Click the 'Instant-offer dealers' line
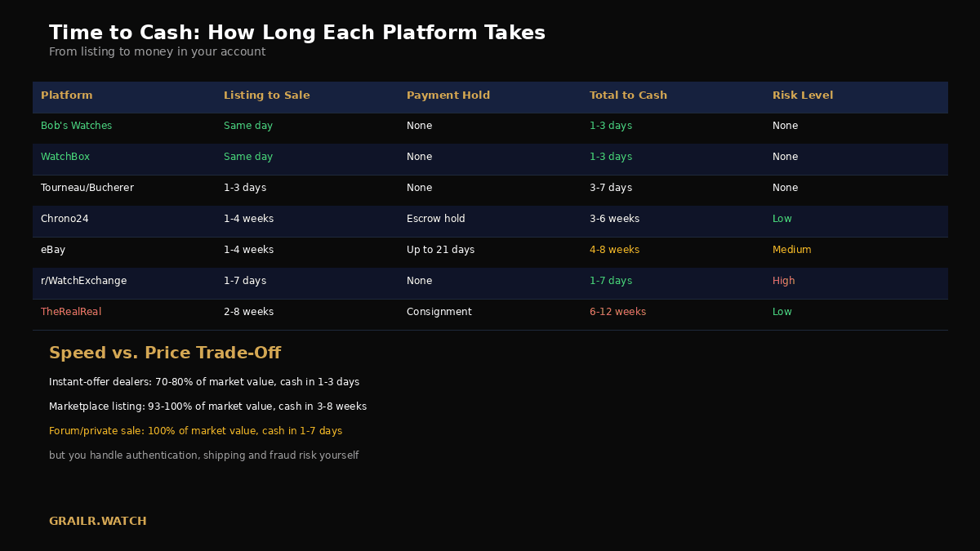980x551 pixels. tap(204, 382)
